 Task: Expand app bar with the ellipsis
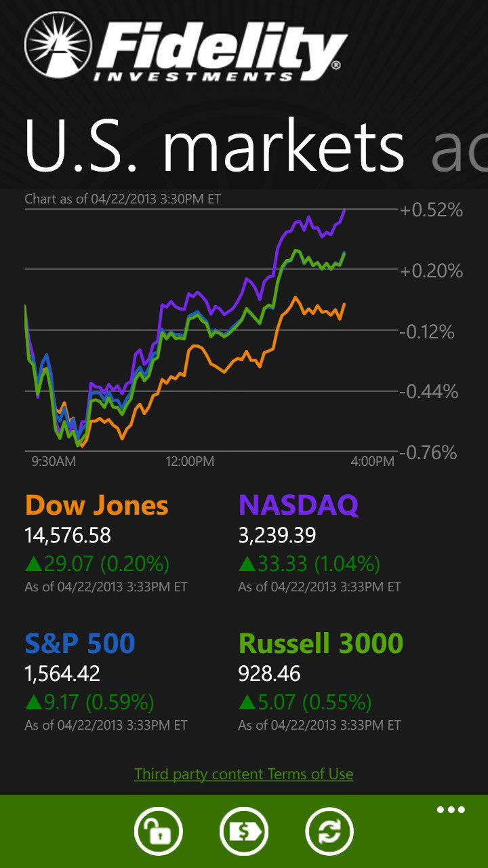click(451, 810)
